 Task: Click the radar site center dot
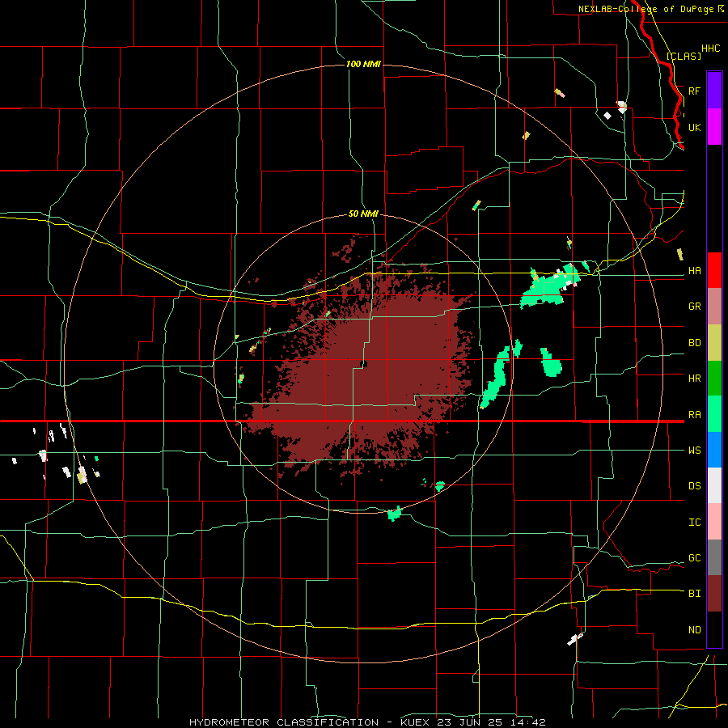(363, 363)
